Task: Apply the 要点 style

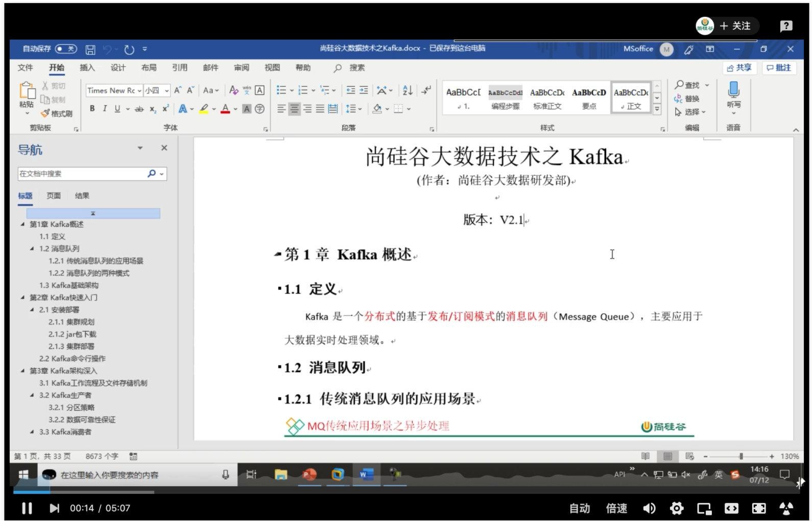Action: pos(589,98)
